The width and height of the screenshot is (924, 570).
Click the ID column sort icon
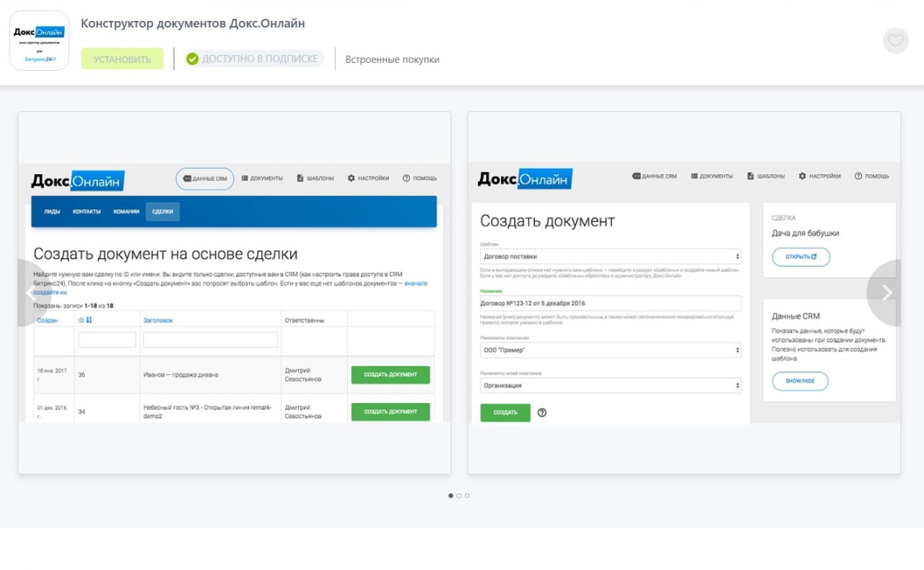pyautogui.click(x=90, y=320)
